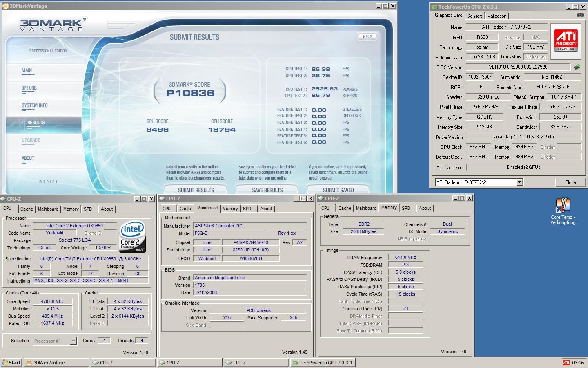Viewport: 588px width, 368px height.
Task: Click GPU Clock value 972 MHz
Action: (478, 147)
